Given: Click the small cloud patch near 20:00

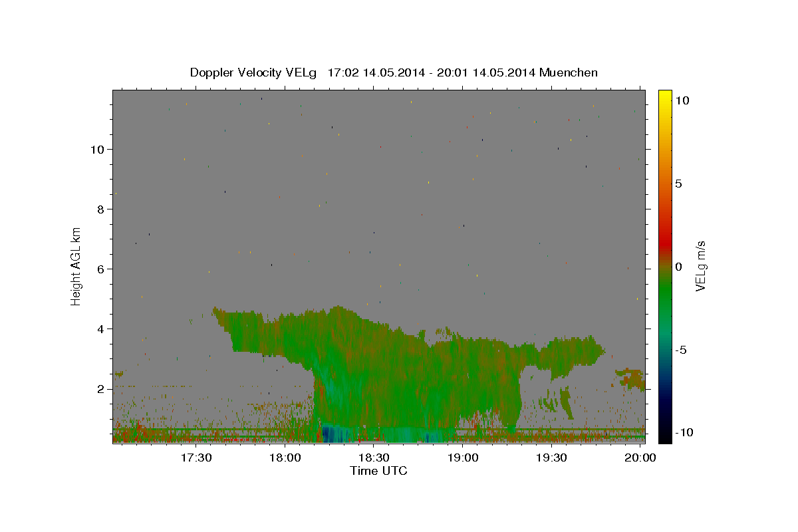Looking at the screenshot, I should pyautogui.click(x=631, y=379).
